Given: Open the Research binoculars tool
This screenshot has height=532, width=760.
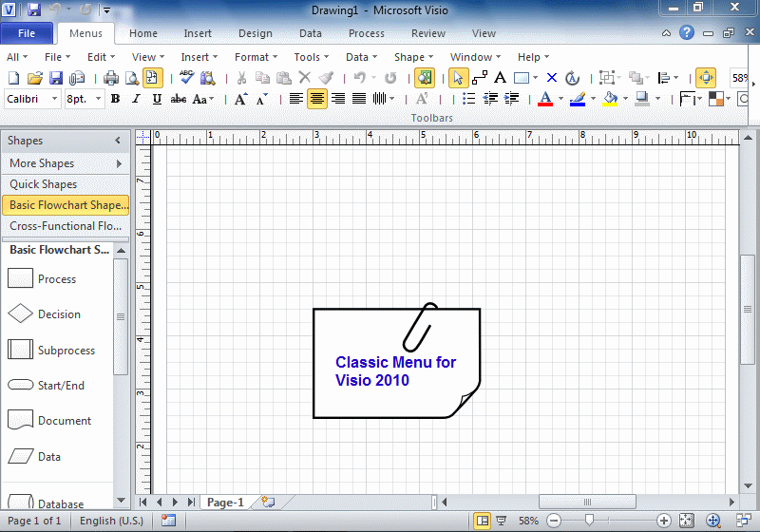Looking at the screenshot, I should (207, 78).
